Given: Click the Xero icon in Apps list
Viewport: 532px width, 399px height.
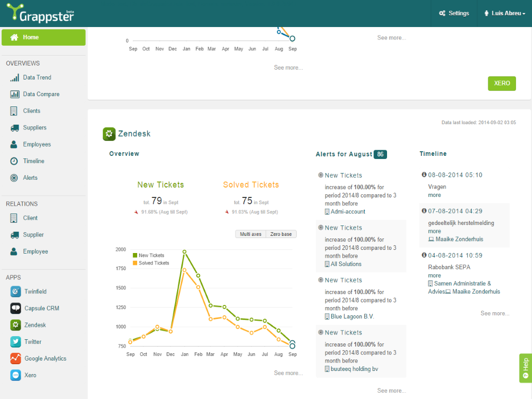Looking at the screenshot, I should pyautogui.click(x=16, y=375).
